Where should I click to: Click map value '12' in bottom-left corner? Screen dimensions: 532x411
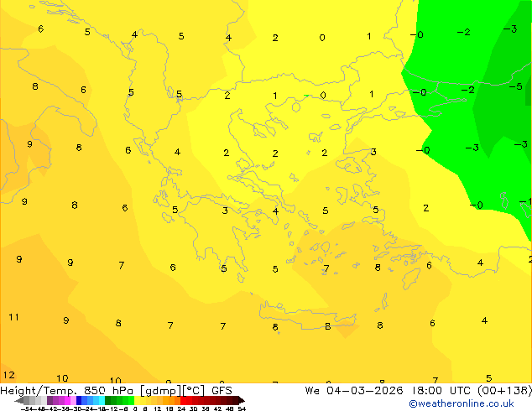(9, 375)
